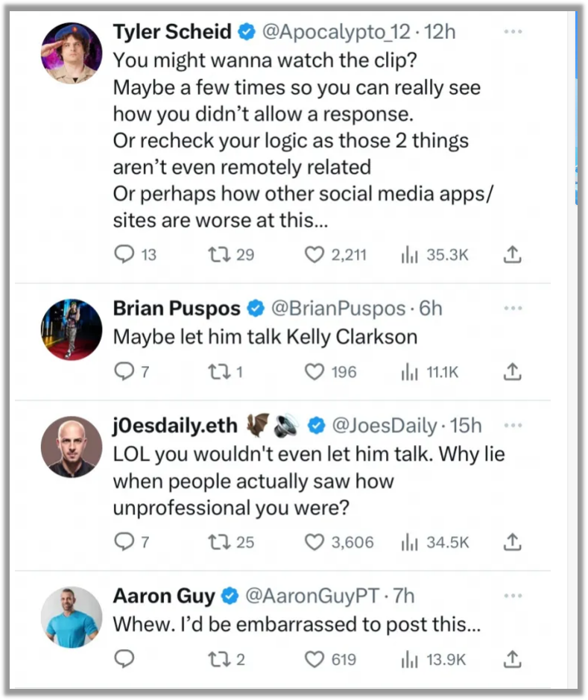The height and width of the screenshot is (700, 588).
Task: Open more options on Tyler Scheid's tweet
Action: 512,32
